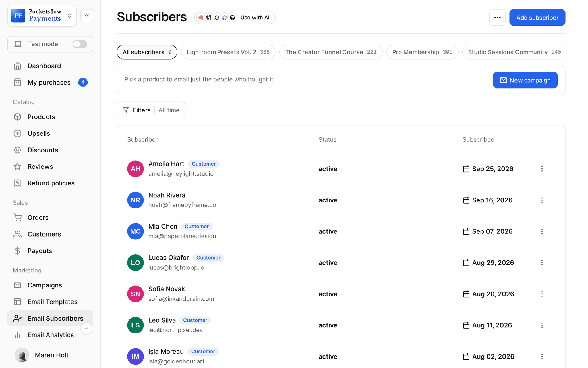Click the PF logo tile

(x=18, y=16)
